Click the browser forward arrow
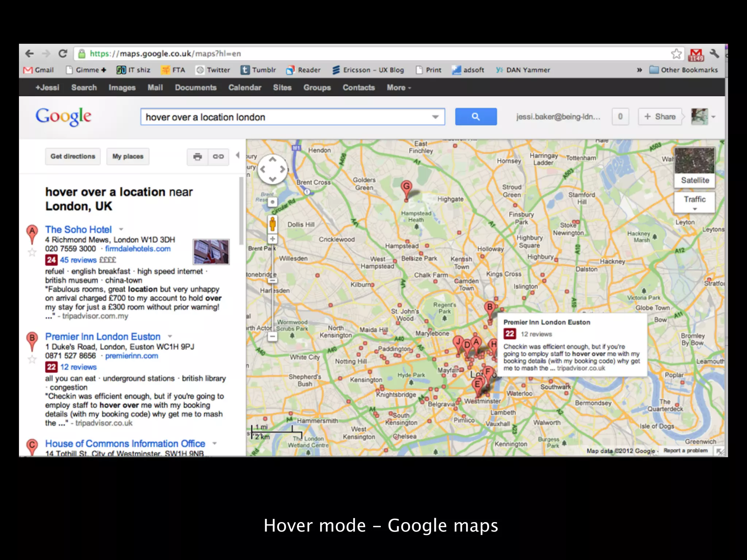Viewport: 747px width, 560px height. click(x=46, y=54)
